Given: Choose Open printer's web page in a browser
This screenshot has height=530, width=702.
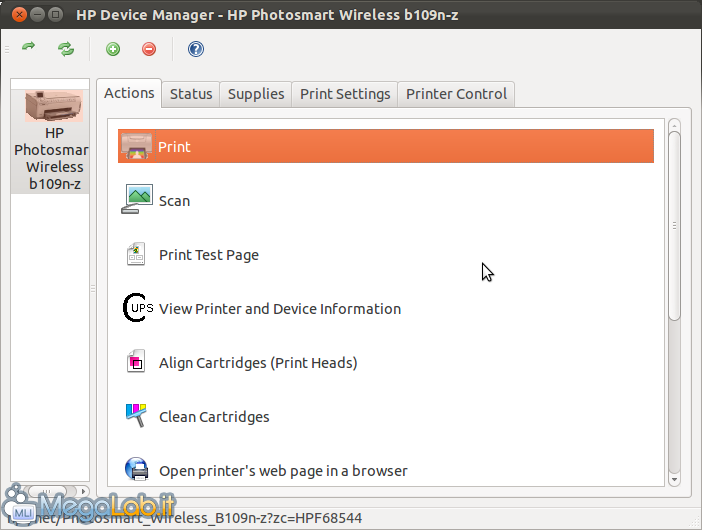Looking at the screenshot, I should (x=283, y=471).
